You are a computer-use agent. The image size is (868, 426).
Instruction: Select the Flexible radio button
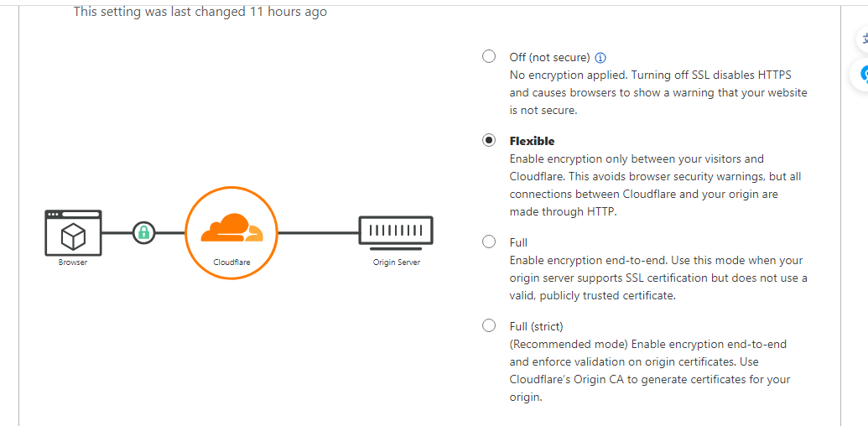tap(489, 141)
